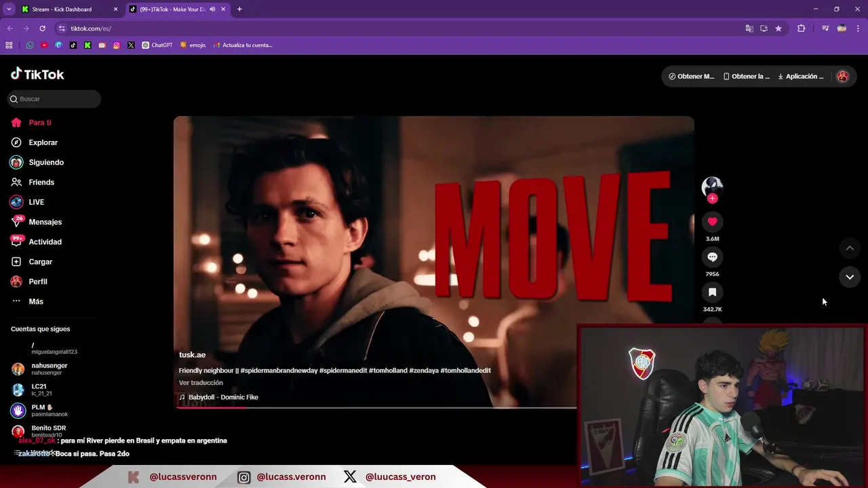
Task: Click #zendaya hashtag
Action: click(x=423, y=371)
